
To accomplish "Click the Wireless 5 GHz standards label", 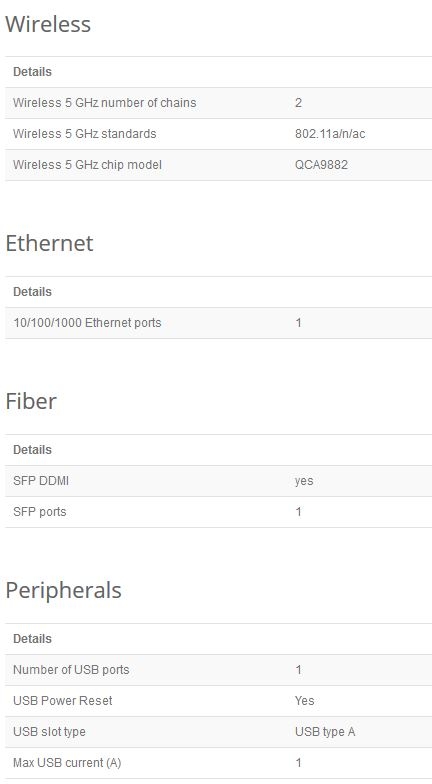I will (x=84, y=134).
